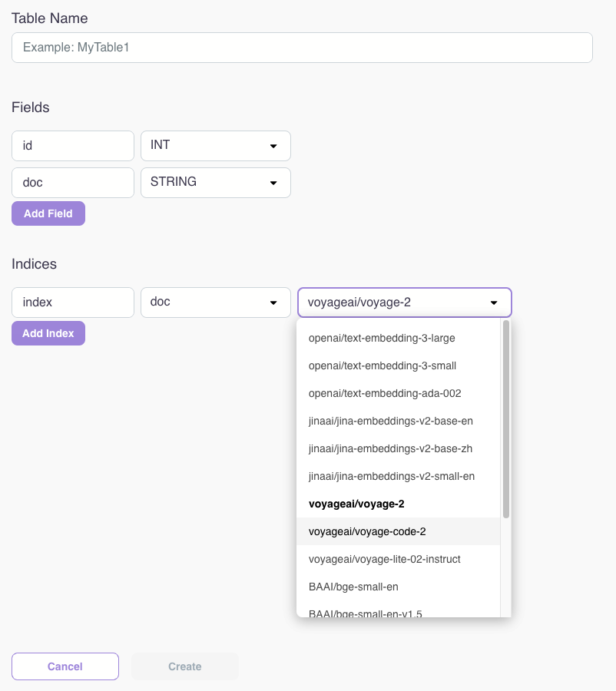Open the STRING field type dropdown
This screenshot has height=691, width=616.
215,183
